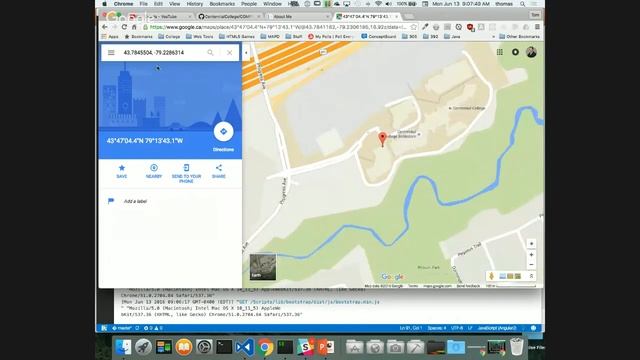Click the Add a label link

135,201
